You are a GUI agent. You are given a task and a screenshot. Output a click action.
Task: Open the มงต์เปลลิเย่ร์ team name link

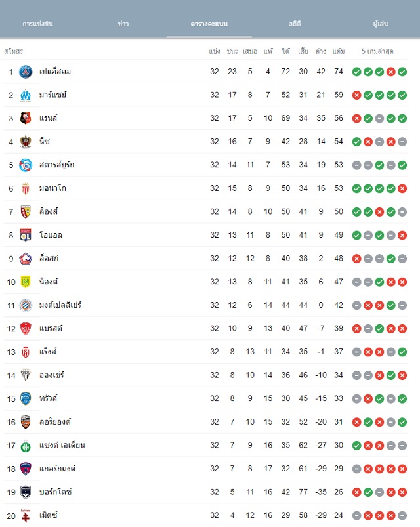click(60, 305)
